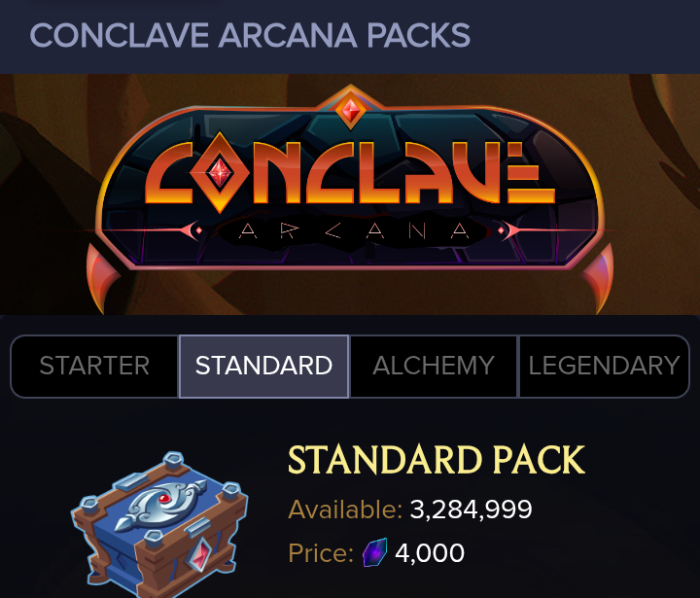The image size is (700, 598).
Task: Click the large CONCLAVE logo lettering
Action: 350,172
